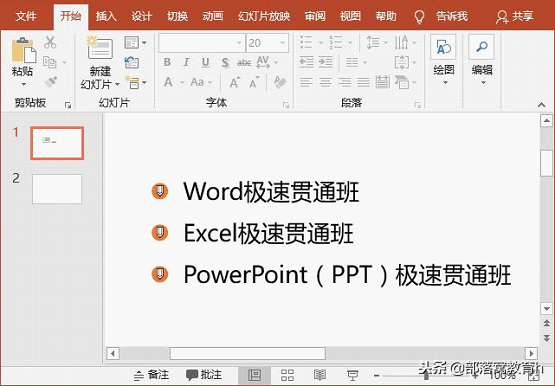Viewport: 555px width, 386px height.
Task: Toggle Underline formatting
Action: (x=205, y=62)
